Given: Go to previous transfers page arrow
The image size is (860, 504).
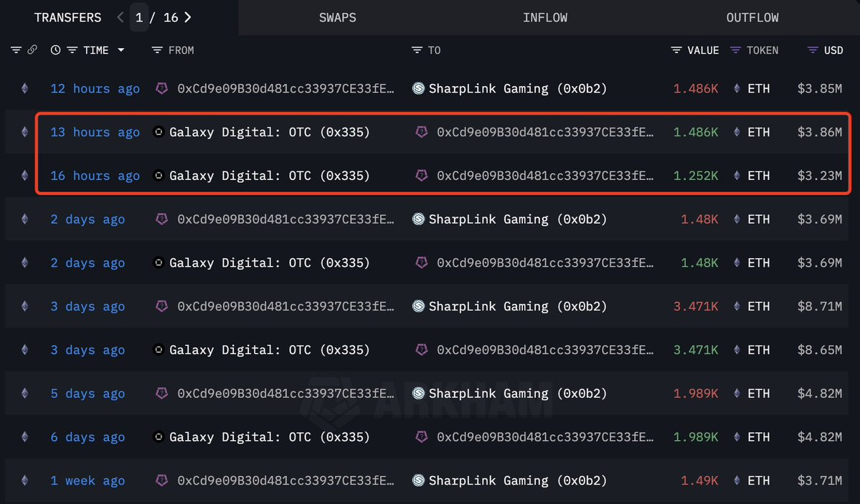Looking at the screenshot, I should pyautogui.click(x=121, y=17).
